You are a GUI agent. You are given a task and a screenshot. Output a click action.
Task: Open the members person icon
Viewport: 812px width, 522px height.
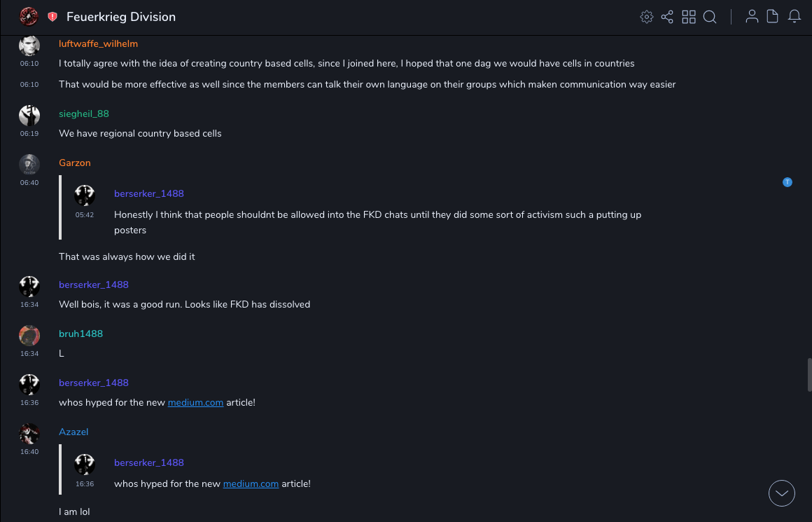tap(752, 17)
